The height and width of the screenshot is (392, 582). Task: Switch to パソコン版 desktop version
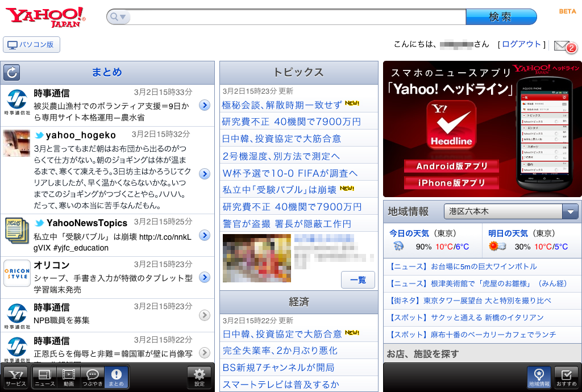point(32,44)
